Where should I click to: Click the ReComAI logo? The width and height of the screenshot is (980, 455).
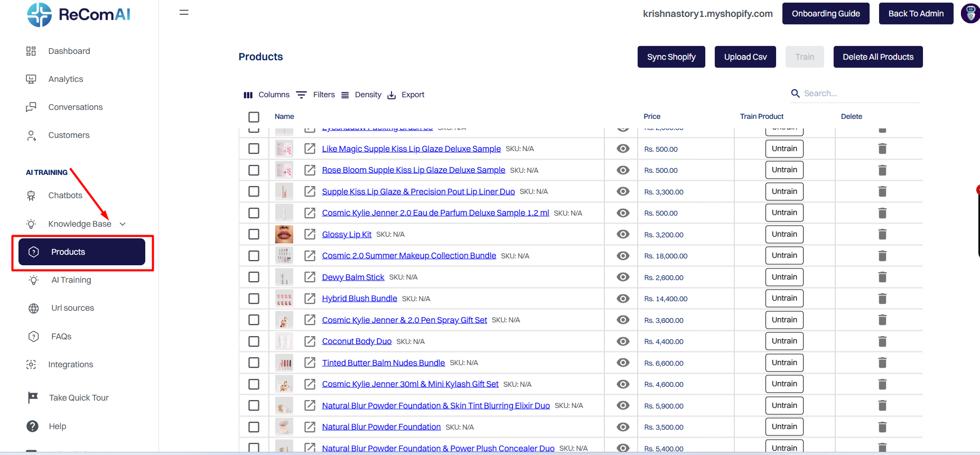[x=79, y=14]
